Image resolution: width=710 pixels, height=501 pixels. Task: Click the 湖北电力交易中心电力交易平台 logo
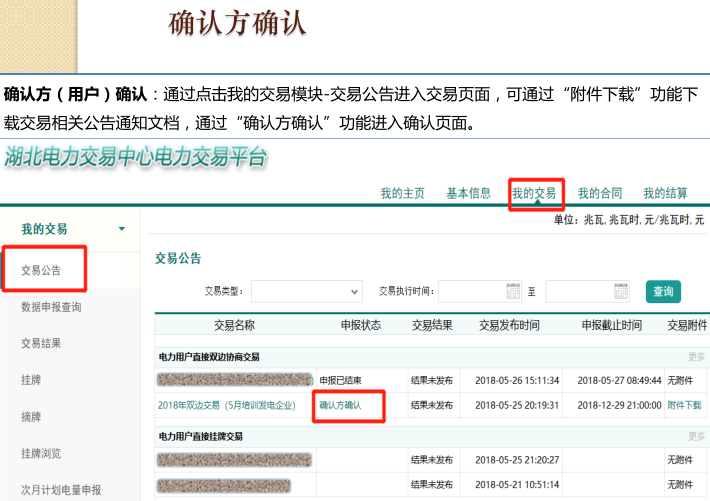pyautogui.click(x=136, y=156)
